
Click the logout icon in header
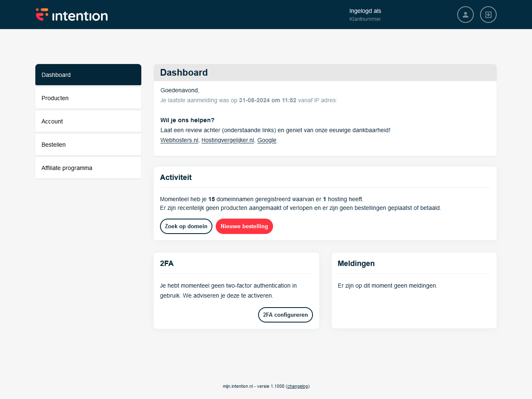[488, 15]
